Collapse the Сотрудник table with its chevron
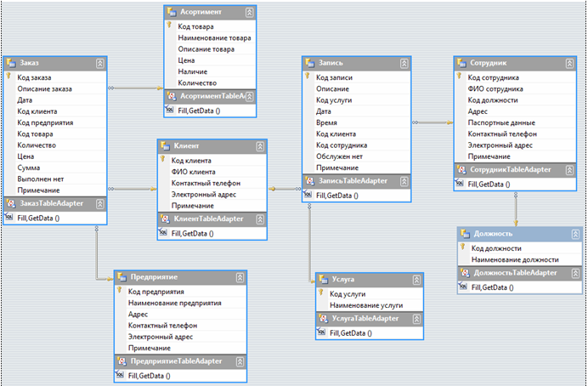The height and width of the screenshot is (386, 588). (x=569, y=64)
